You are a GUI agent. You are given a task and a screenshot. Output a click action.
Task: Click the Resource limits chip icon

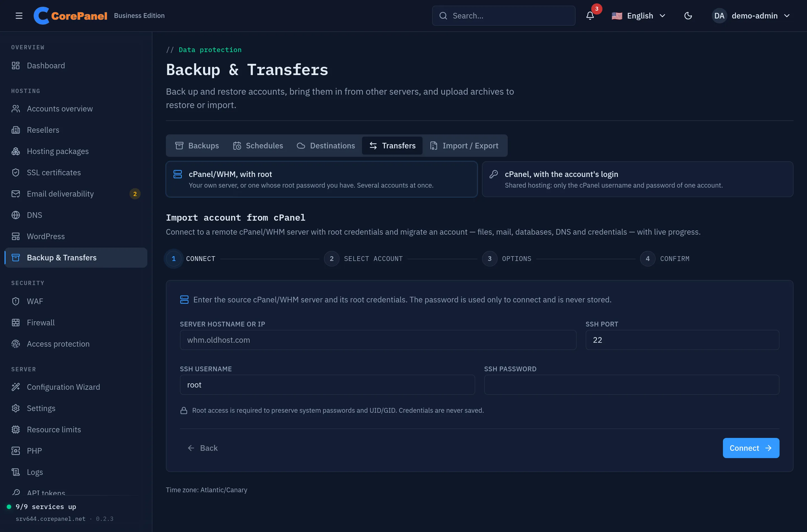coord(16,430)
